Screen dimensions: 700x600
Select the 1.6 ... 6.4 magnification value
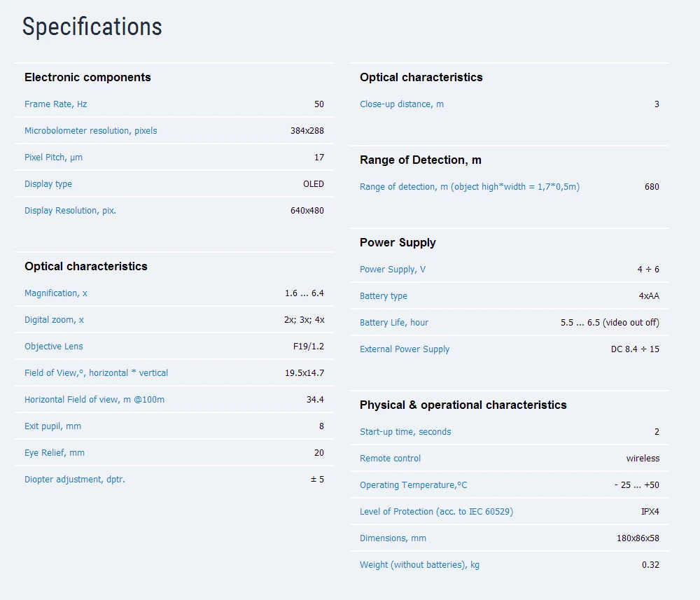point(304,293)
